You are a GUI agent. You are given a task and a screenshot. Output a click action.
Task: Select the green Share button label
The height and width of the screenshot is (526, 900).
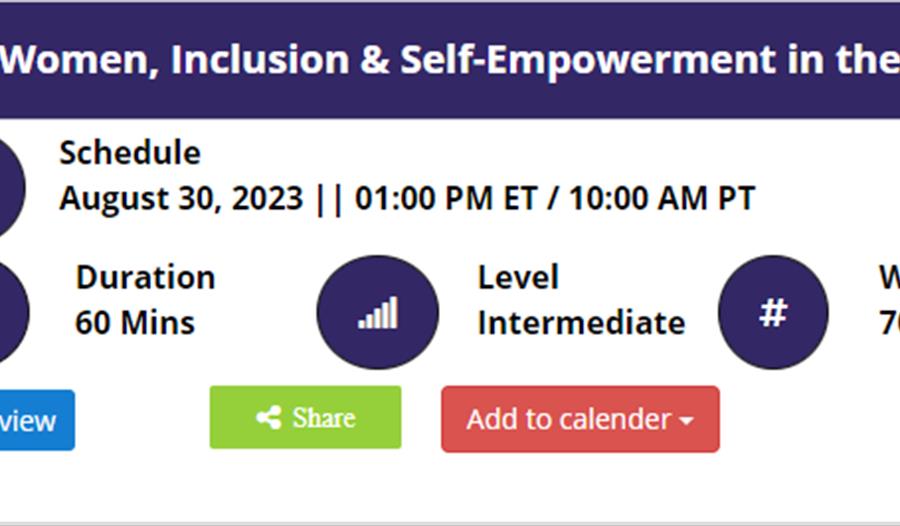324,417
